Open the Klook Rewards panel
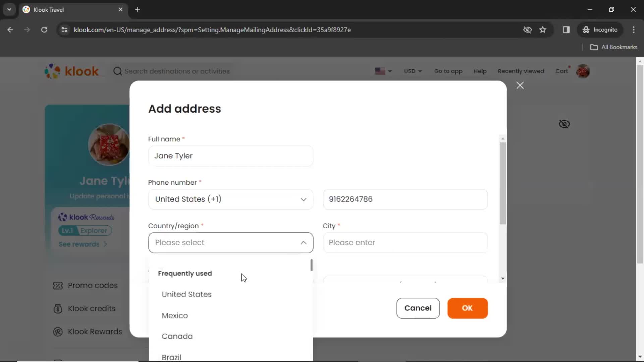 coord(95,332)
